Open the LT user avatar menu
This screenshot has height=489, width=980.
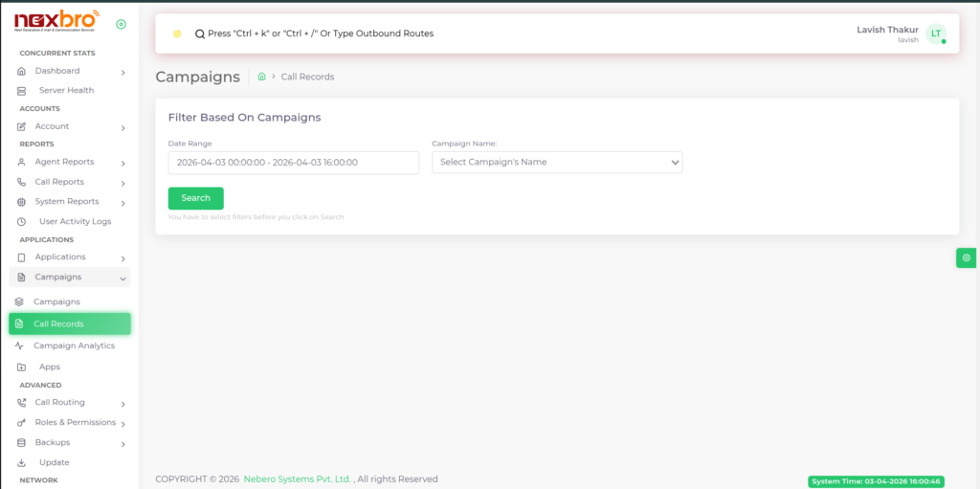[936, 33]
